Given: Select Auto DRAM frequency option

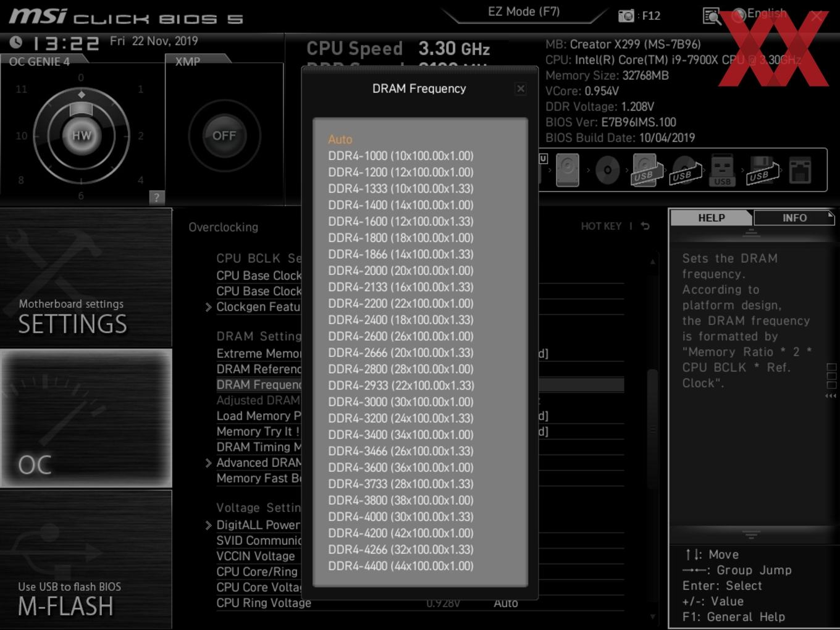Looking at the screenshot, I should pyautogui.click(x=340, y=140).
